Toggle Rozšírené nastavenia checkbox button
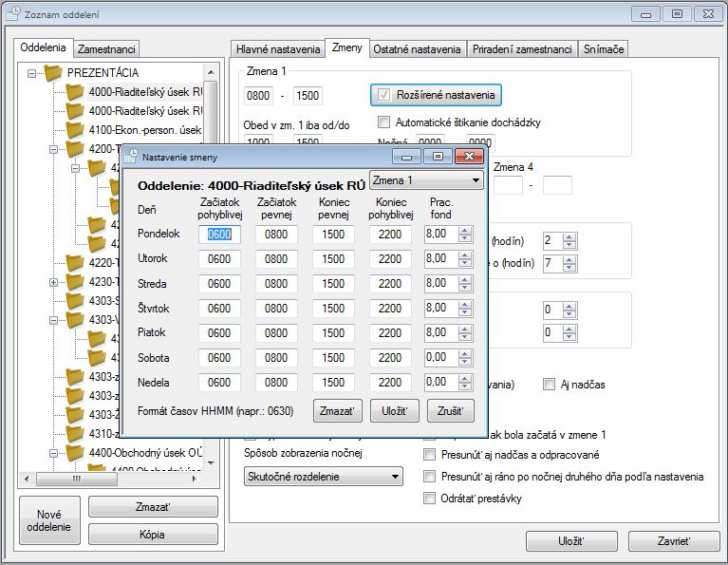Screen dimensions: 728x565 click(436, 95)
